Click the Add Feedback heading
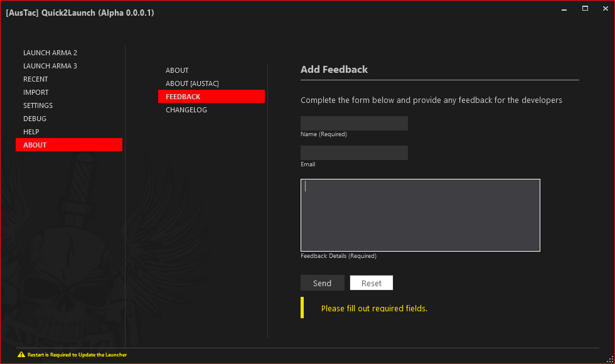This screenshot has width=615, height=364. [x=334, y=70]
